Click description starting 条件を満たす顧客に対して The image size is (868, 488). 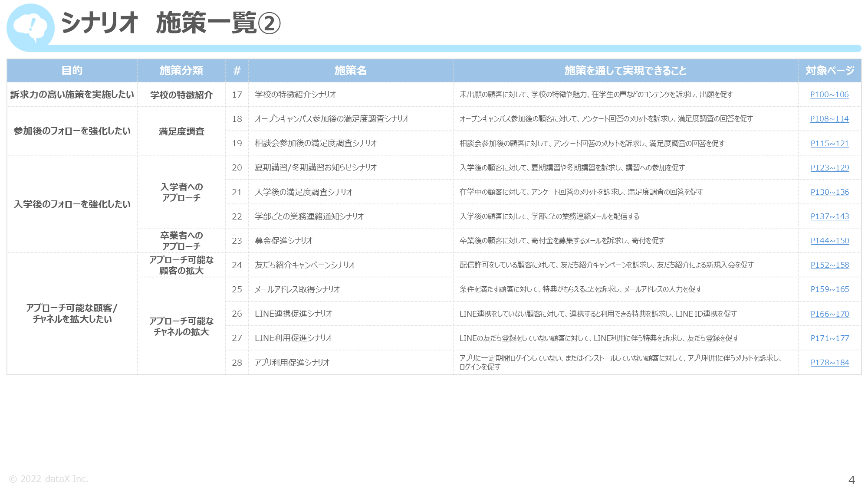pos(580,289)
